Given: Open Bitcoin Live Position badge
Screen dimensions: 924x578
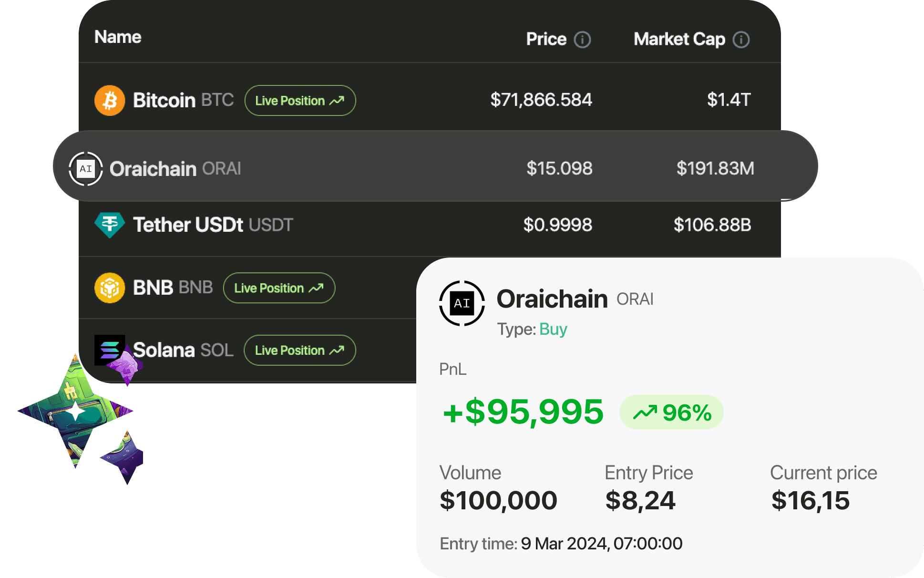Looking at the screenshot, I should [x=300, y=101].
